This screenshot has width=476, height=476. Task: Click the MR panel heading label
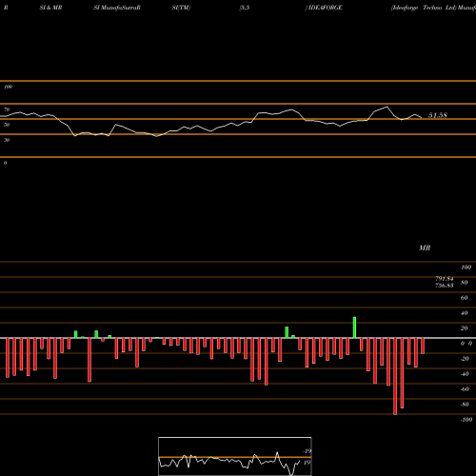coord(425,248)
